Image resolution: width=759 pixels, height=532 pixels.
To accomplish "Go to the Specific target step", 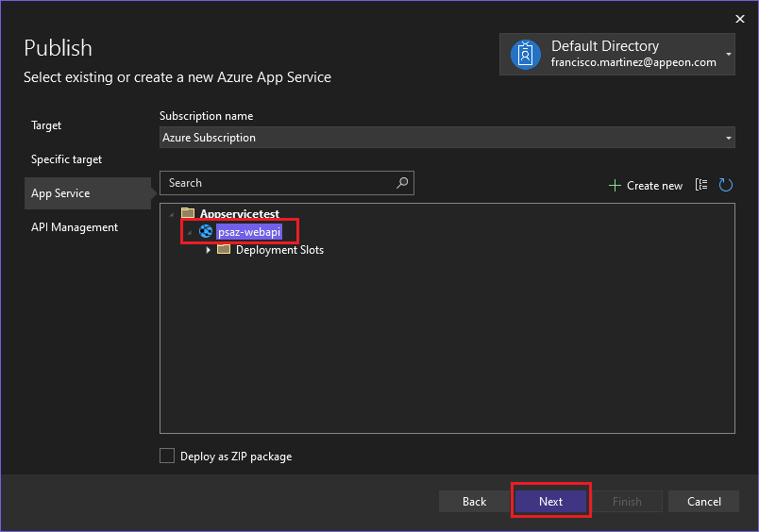I will click(x=66, y=159).
